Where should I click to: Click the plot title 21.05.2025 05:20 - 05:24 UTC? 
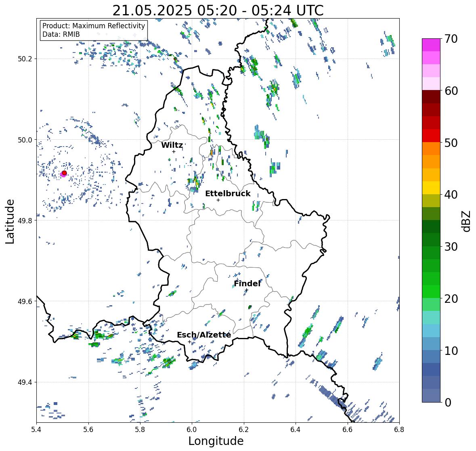218,10
